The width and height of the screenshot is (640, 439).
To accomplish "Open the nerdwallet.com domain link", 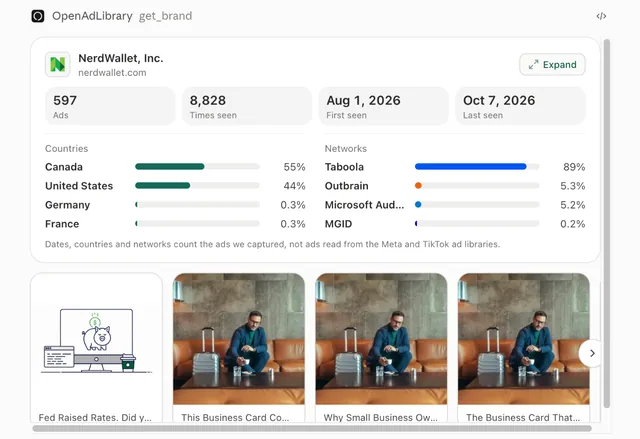I will (112, 73).
